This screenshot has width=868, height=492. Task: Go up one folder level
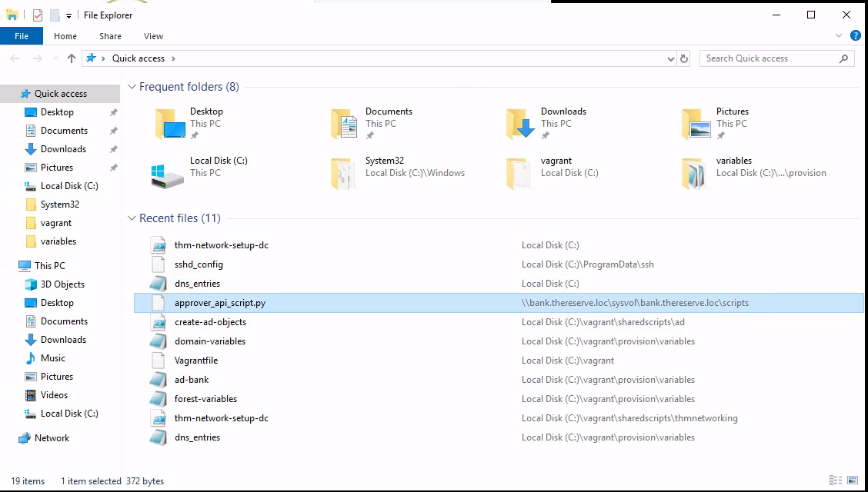(x=72, y=58)
